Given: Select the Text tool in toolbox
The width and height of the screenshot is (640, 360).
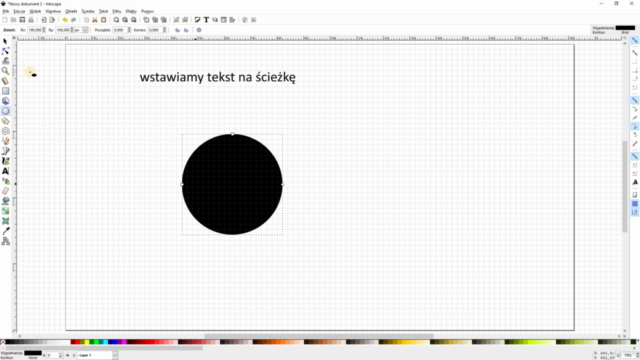Looking at the screenshot, I should click(x=5, y=171).
